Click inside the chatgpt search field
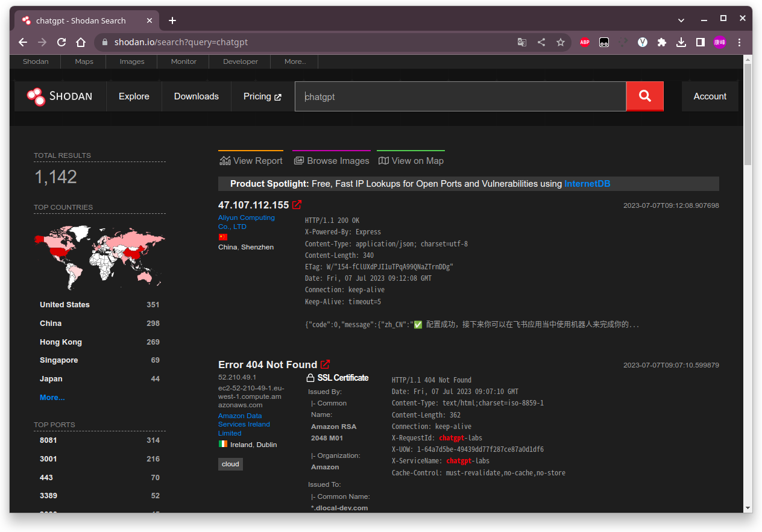The height and width of the screenshot is (532, 762). pos(460,96)
